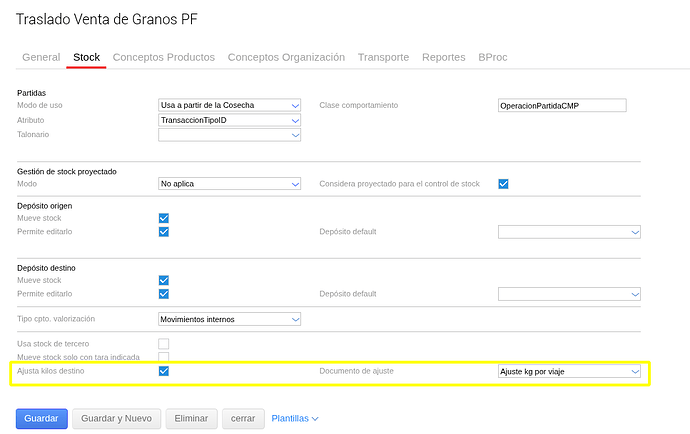Click the Gestión de stock proyectado heading
The height and width of the screenshot is (434, 690).
tap(67, 172)
